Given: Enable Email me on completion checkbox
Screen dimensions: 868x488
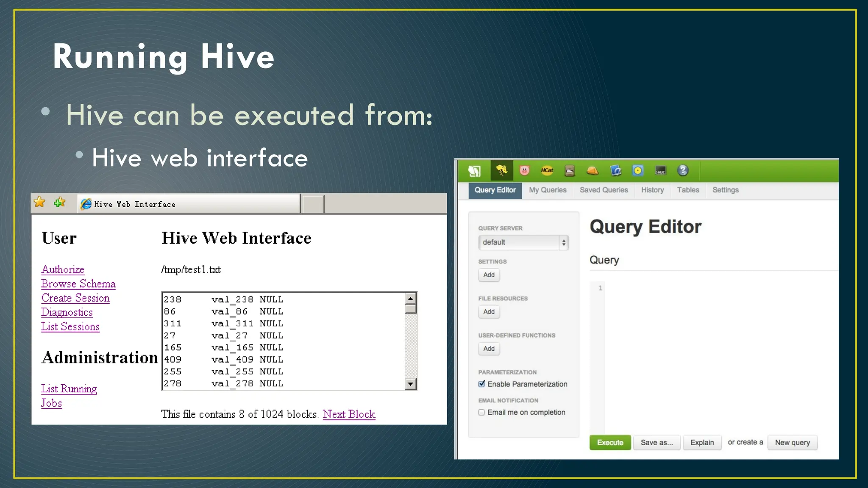Looking at the screenshot, I should (x=481, y=412).
